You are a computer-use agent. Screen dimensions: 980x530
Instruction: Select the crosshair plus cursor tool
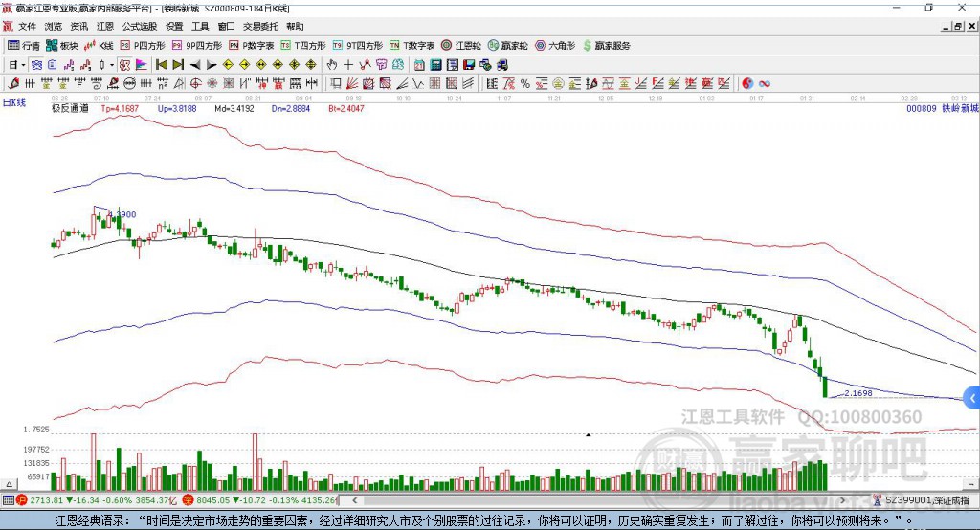(348, 65)
